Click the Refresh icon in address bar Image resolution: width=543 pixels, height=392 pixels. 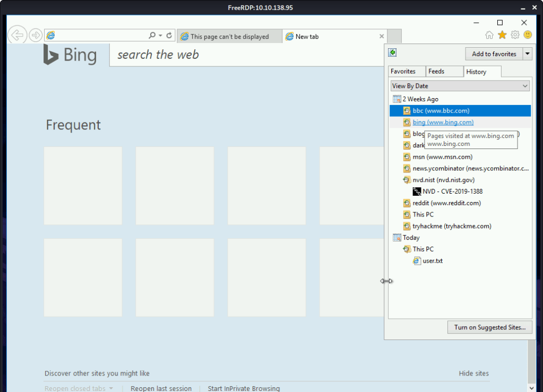[169, 36]
